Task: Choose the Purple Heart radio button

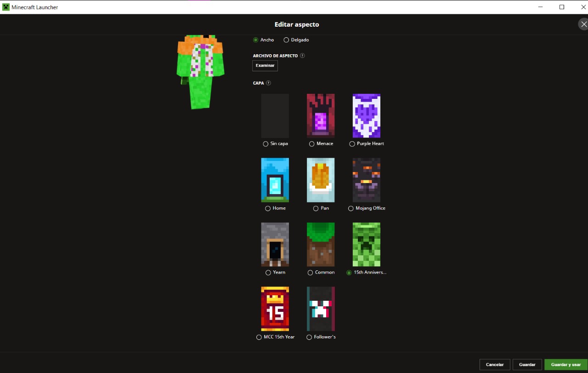Action: pyautogui.click(x=352, y=144)
